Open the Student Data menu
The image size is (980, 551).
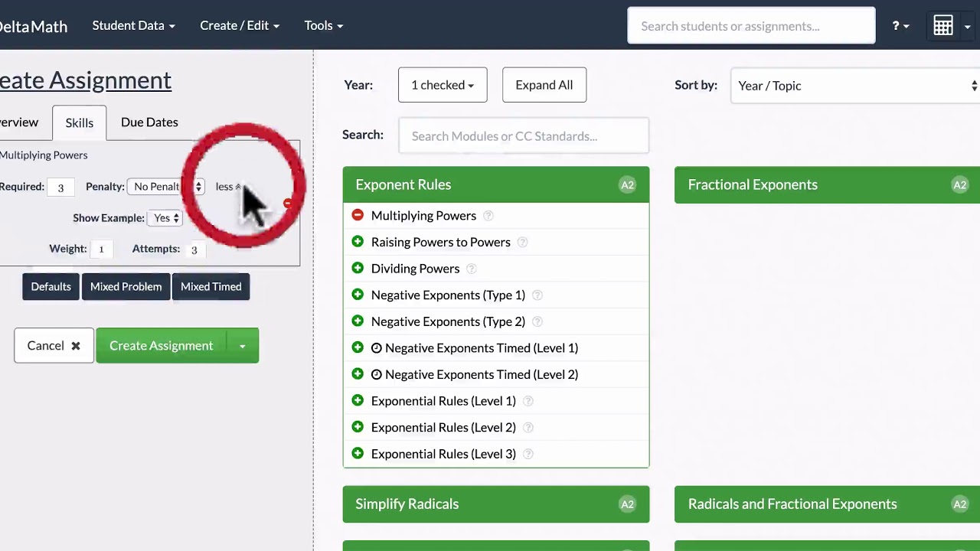[x=133, y=25]
